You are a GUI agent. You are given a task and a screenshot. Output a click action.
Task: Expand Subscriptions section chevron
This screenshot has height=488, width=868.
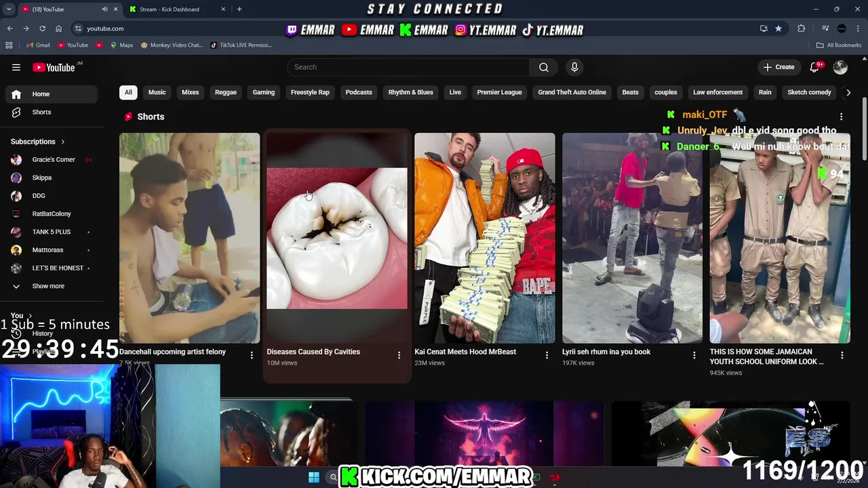coord(62,142)
